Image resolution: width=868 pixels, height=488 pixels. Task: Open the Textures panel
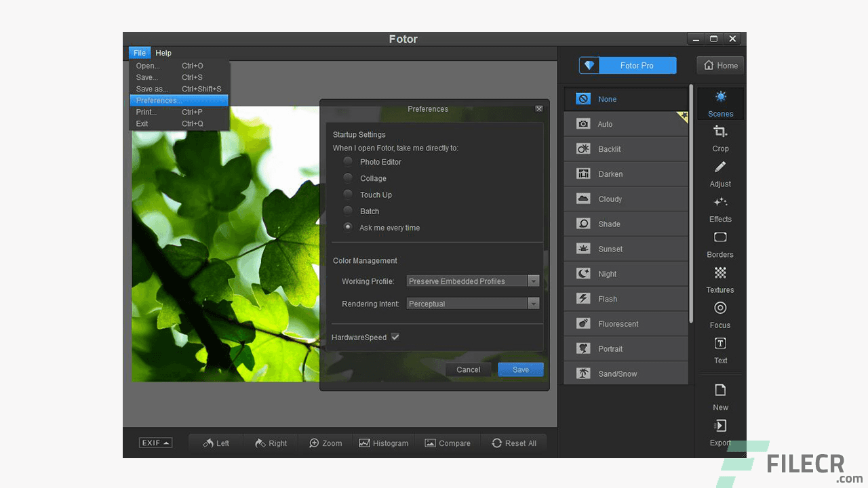720,279
